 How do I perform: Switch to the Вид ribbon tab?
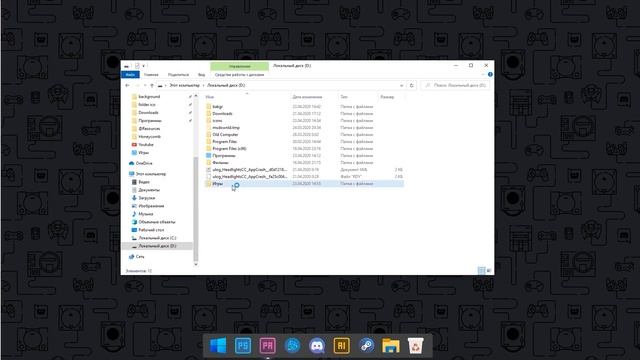[x=202, y=75]
